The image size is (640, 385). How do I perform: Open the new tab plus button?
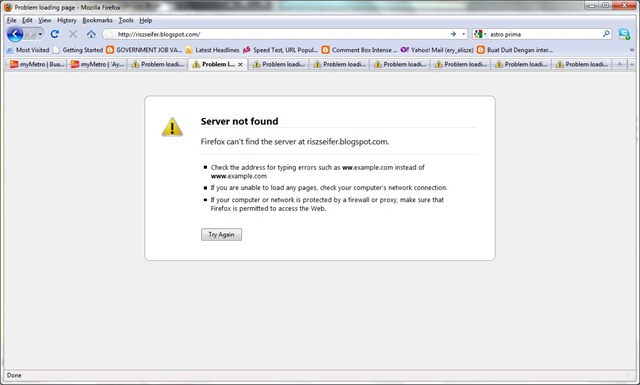coord(619,64)
